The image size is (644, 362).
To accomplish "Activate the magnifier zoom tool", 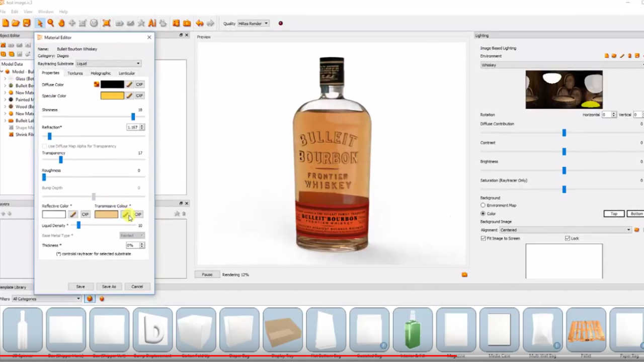I will click(50, 23).
